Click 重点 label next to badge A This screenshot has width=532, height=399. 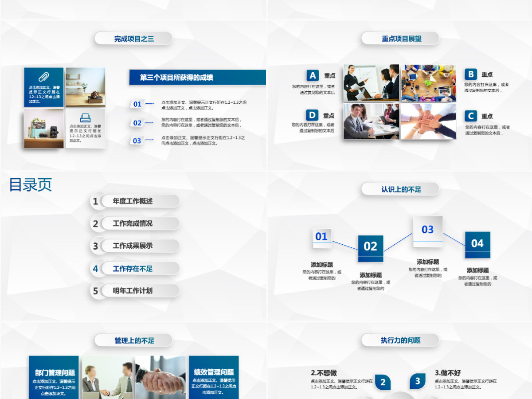(x=329, y=76)
